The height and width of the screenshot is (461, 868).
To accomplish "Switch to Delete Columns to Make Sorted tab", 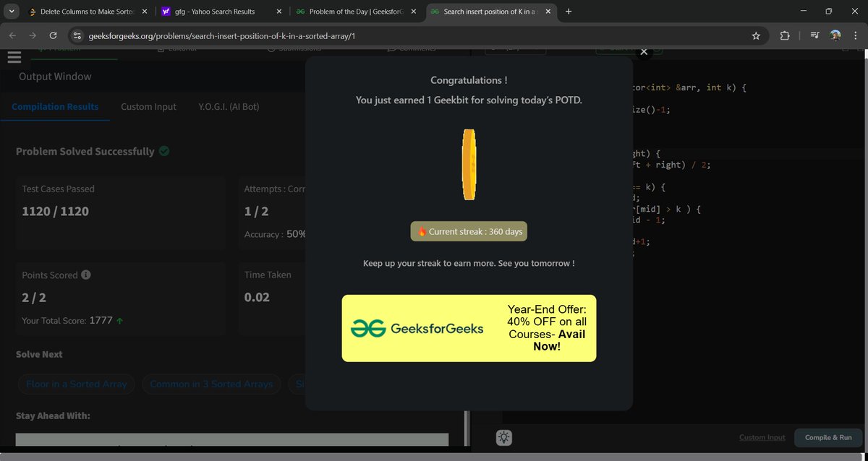I will [85, 12].
